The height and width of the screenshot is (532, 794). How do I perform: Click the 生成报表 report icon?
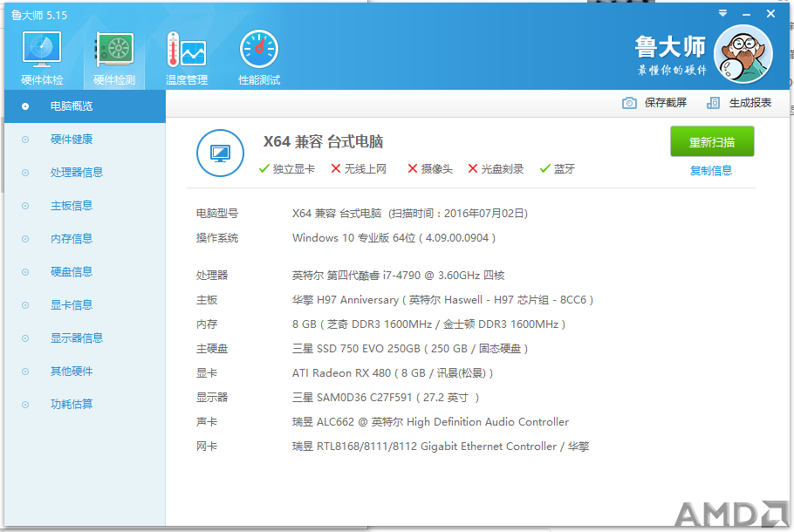tap(713, 103)
